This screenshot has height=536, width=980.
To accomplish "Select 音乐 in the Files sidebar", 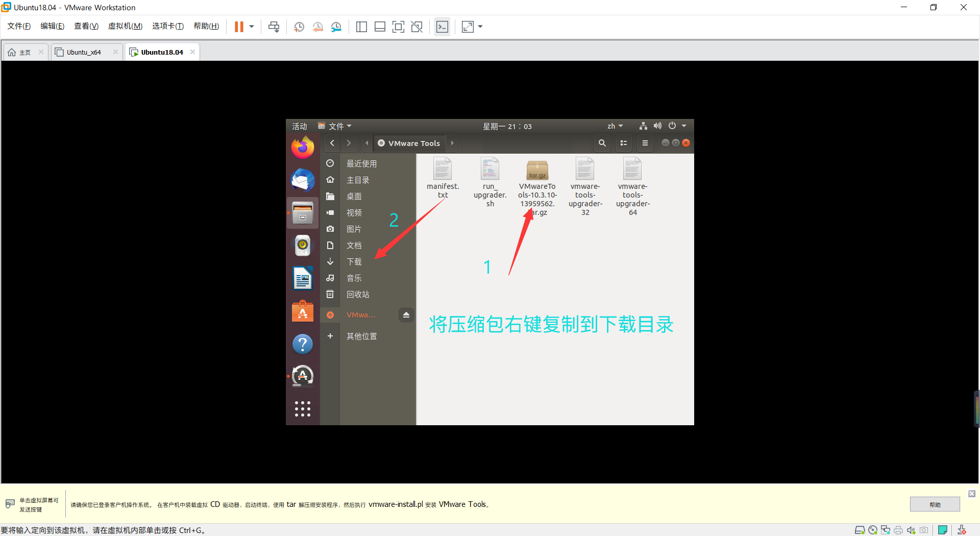I will coord(368,278).
